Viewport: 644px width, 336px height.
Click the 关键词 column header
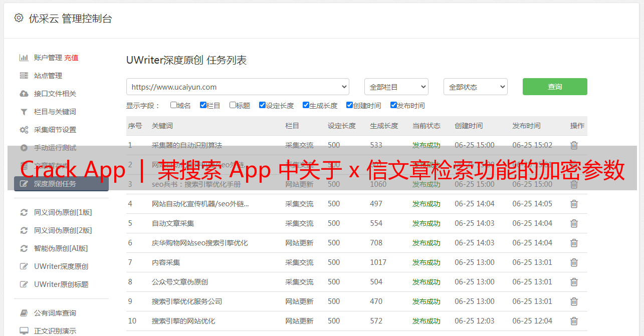pos(162,126)
